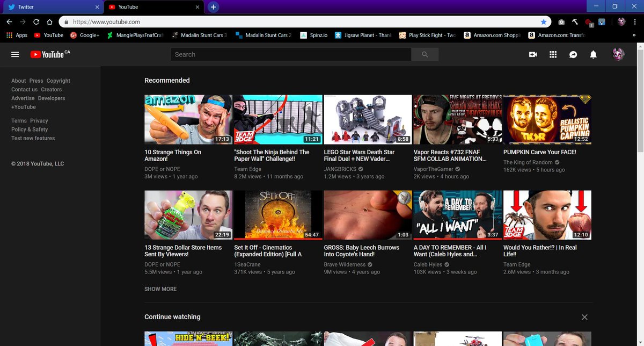Viewport: 644px width, 346px height.
Task: Go back with browser back arrow
Action: pos(9,22)
